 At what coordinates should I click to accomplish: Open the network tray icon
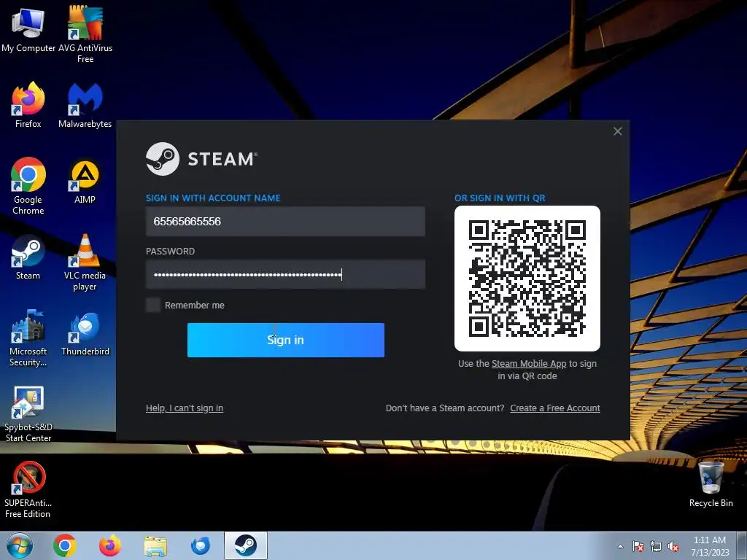click(656, 547)
